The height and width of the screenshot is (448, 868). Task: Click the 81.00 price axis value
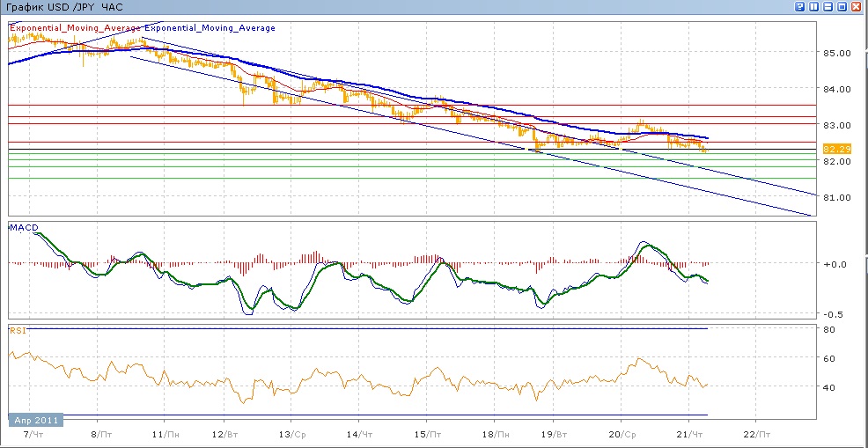[835, 197]
